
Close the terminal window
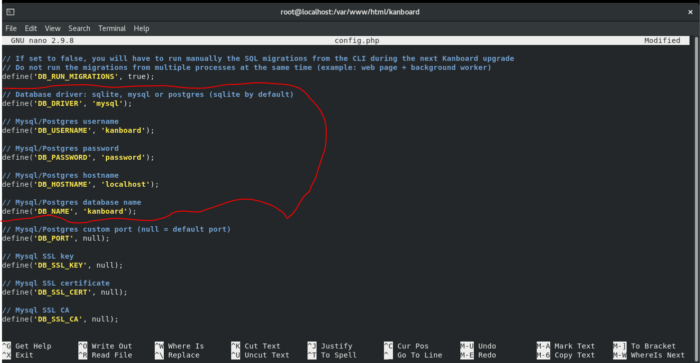(x=690, y=12)
